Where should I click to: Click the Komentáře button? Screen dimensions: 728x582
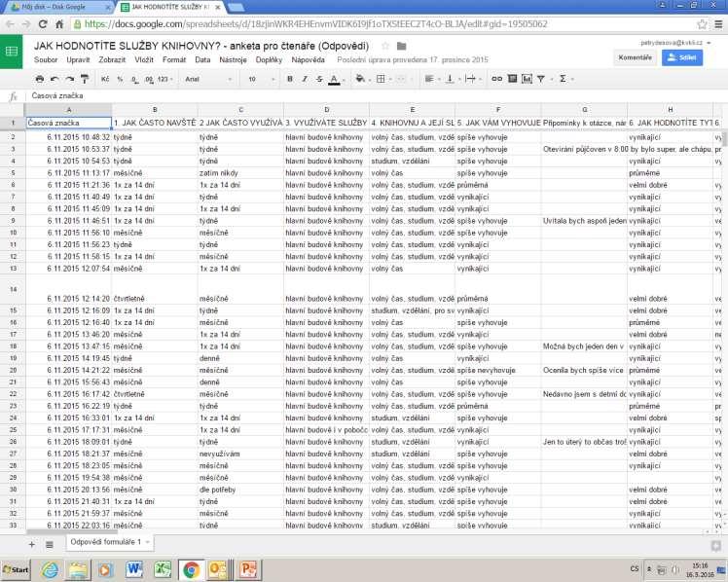[x=635, y=57]
